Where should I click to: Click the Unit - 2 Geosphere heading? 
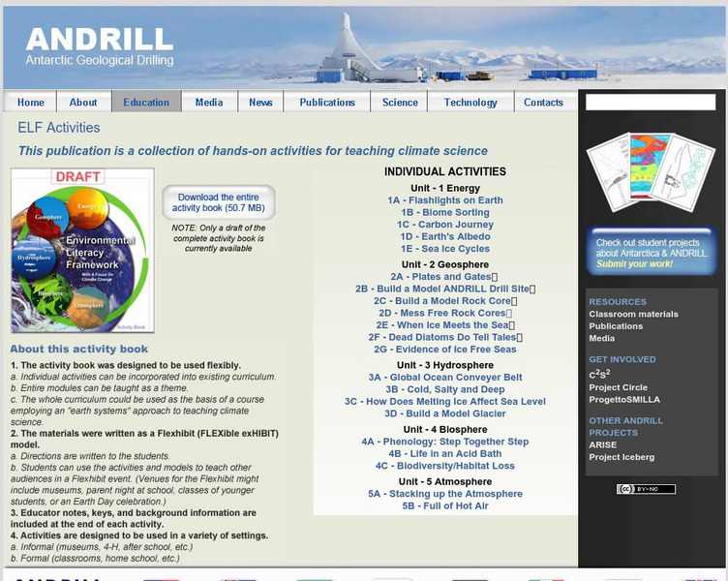coord(445,264)
